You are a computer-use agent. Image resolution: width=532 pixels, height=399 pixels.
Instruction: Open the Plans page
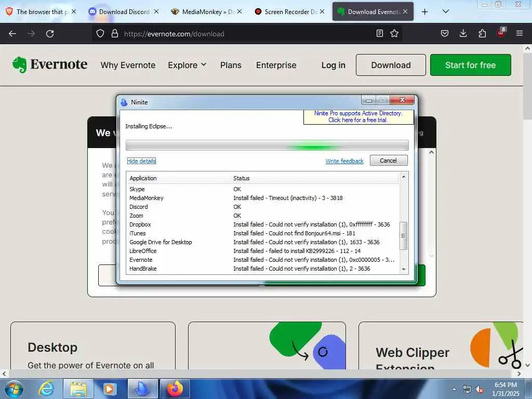(x=231, y=65)
